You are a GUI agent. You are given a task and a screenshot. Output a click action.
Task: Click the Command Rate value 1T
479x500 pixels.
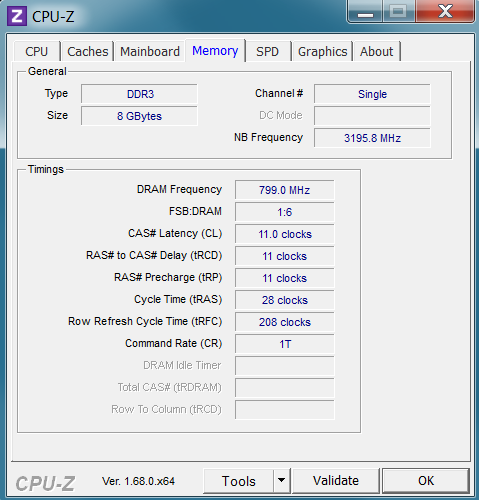(x=285, y=344)
